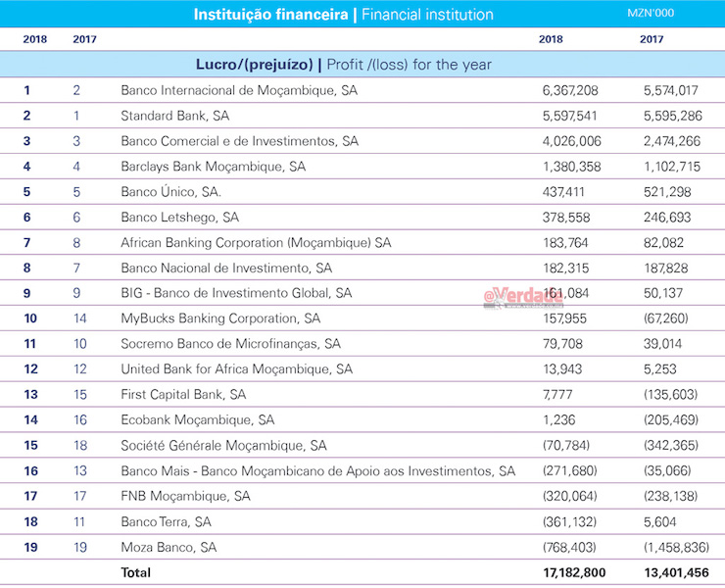Click the total value 13,401,456
The image size is (725, 588).
click(676, 572)
